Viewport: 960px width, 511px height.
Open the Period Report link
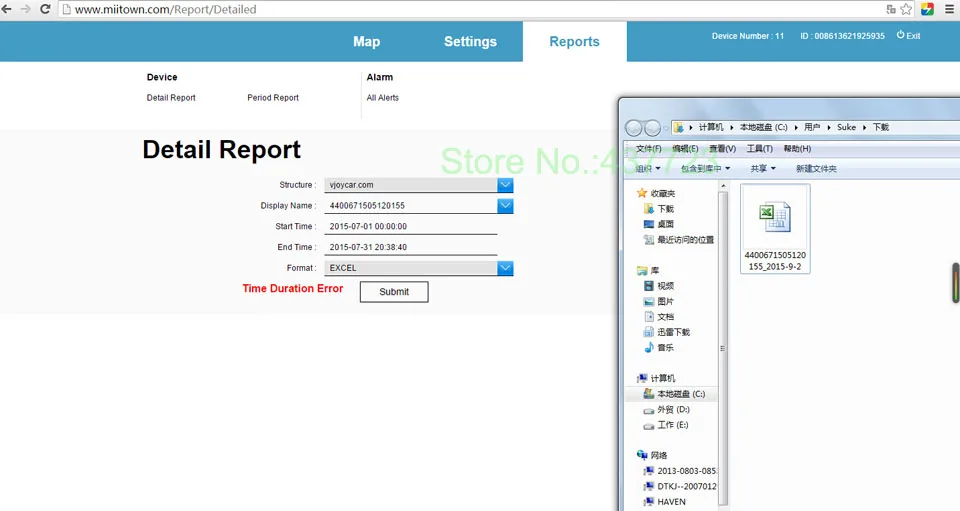(x=273, y=97)
